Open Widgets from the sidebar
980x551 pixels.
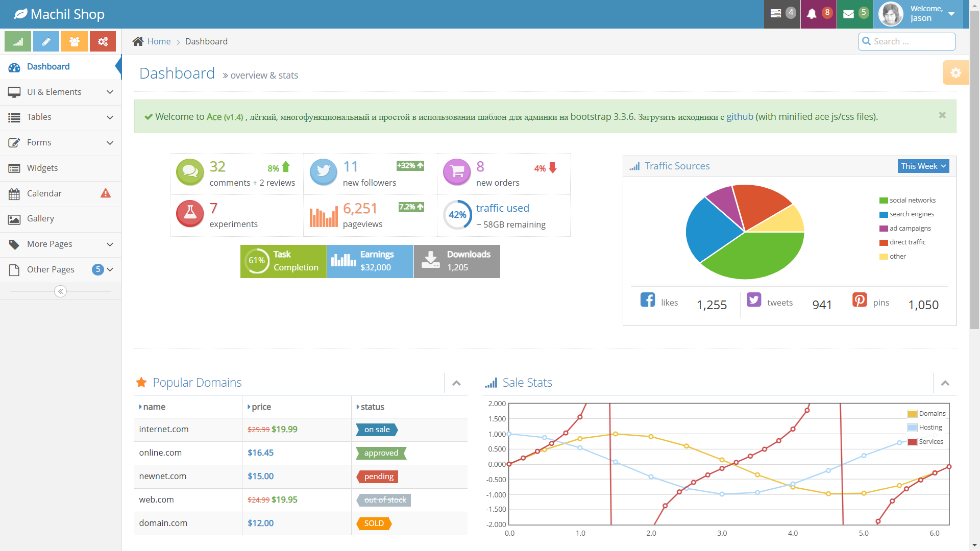(x=60, y=168)
